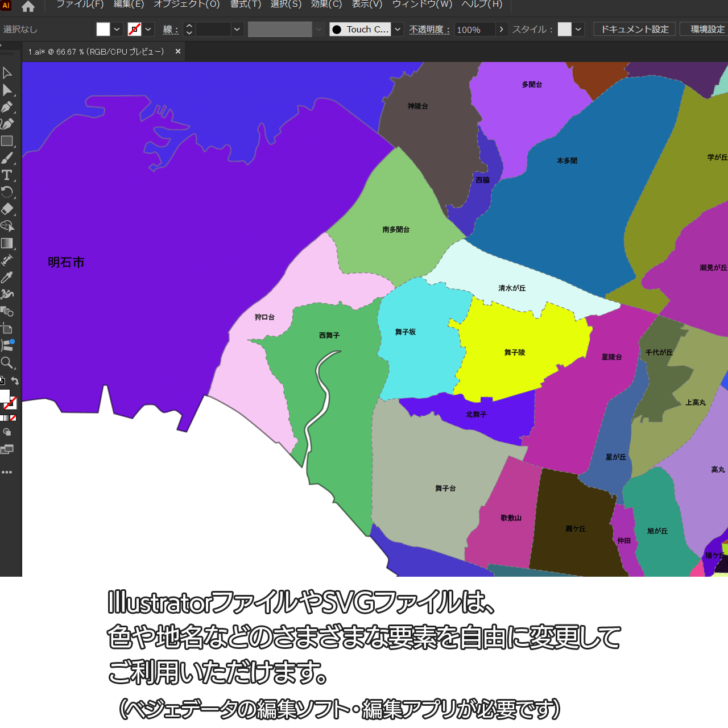Select the Eraser tool

tap(7, 209)
